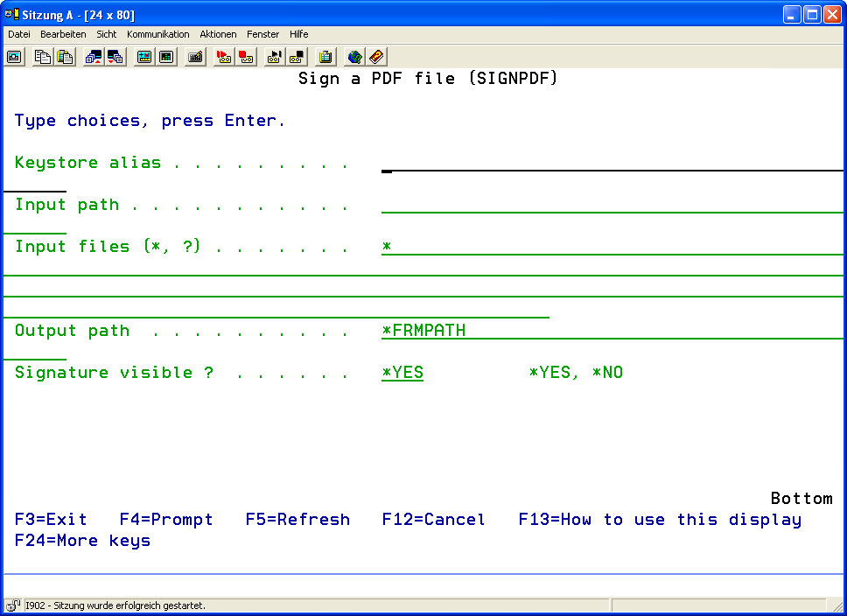Viewport: 847px width, 616px height.
Task: Click the Send File to host icon
Action: tap(93, 57)
